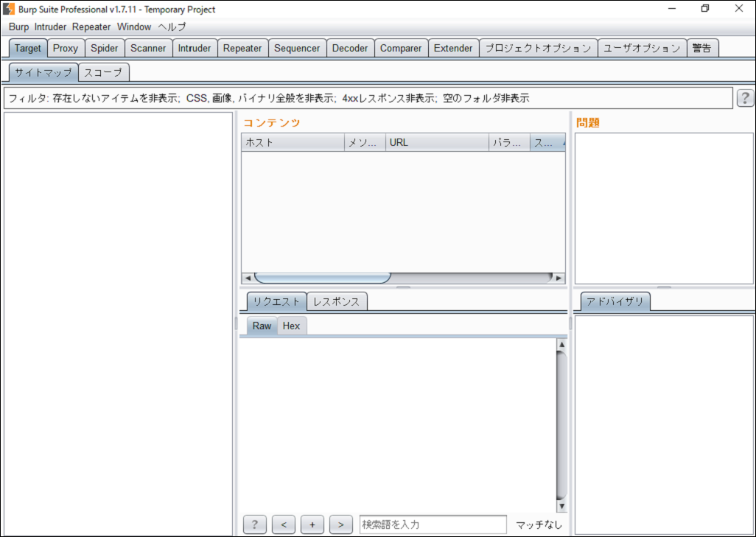Select the アドバイザリ tab
This screenshot has height=537, width=756.
(615, 302)
